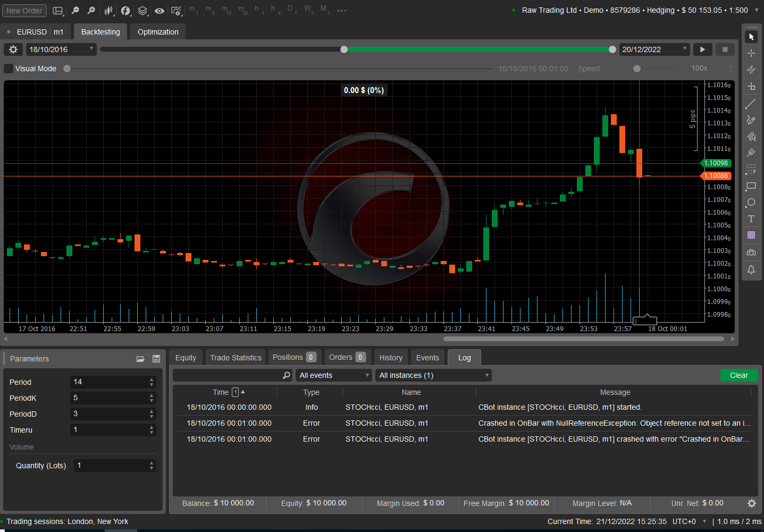Select the text annotation tool
This screenshot has height=532, width=764.
point(751,219)
